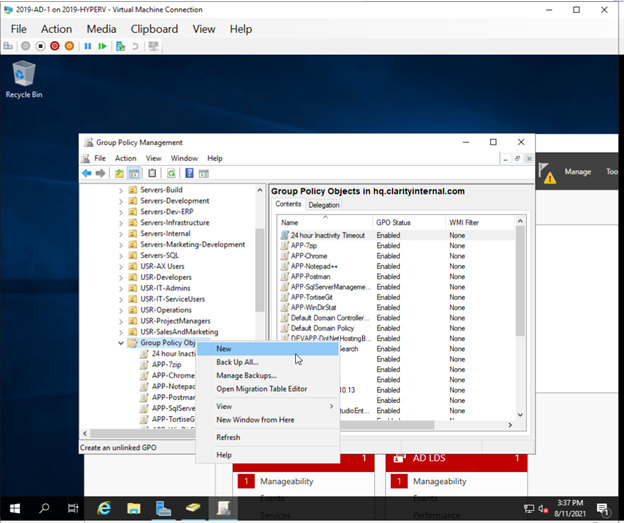The height and width of the screenshot is (523, 624).
Task: Go Back in Group Policy Management toolbar
Action: pyautogui.click(x=87, y=173)
